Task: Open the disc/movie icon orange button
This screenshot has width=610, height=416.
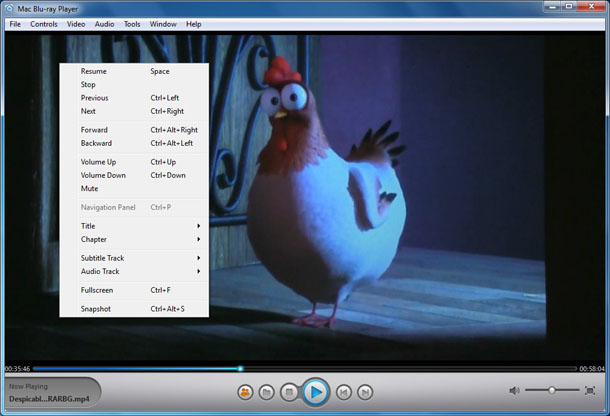Action: coord(245,392)
